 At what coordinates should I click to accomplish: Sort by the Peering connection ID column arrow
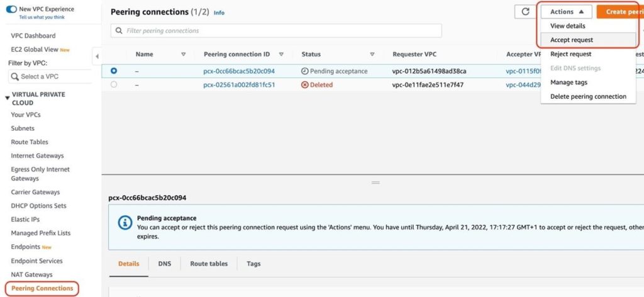(281, 54)
